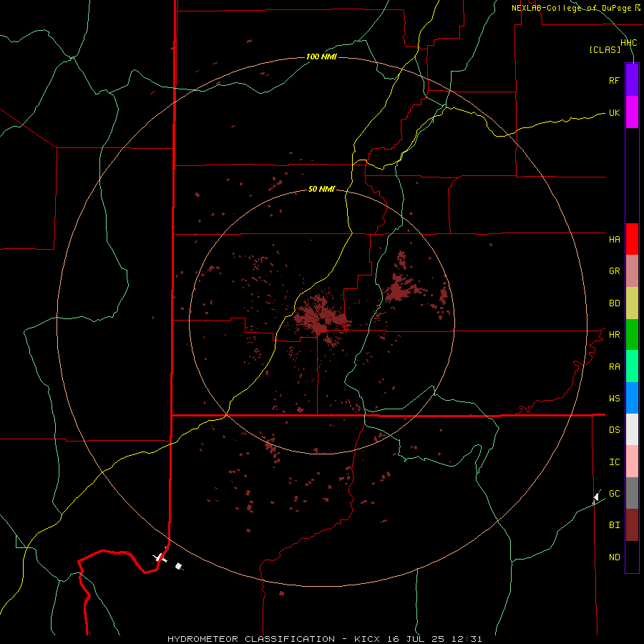
Task: Click the HYDROMETEOR CLASSIFICATION KICX title text
Action: pyautogui.click(x=324, y=639)
